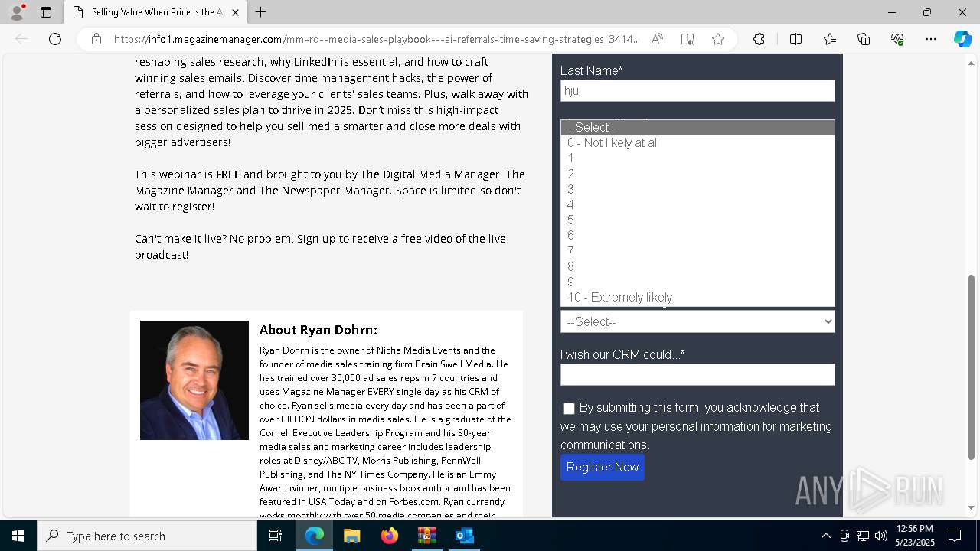
Task: Open File Explorer from taskbar
Action: tap(352, 536)
